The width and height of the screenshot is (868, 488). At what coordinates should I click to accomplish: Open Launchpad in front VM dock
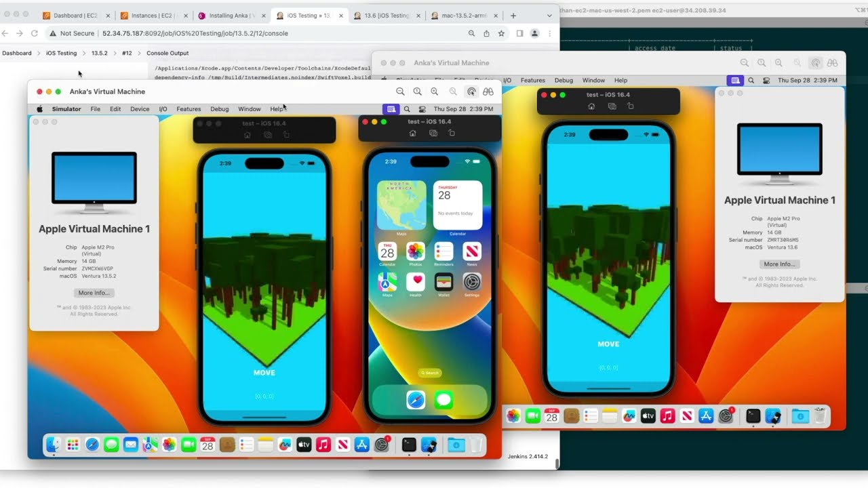pos(73,445)
